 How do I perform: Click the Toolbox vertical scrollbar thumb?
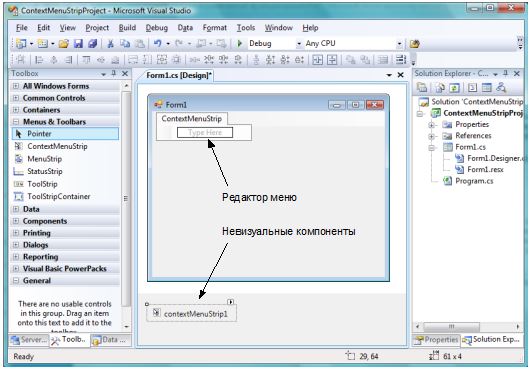tap(126, 199)
